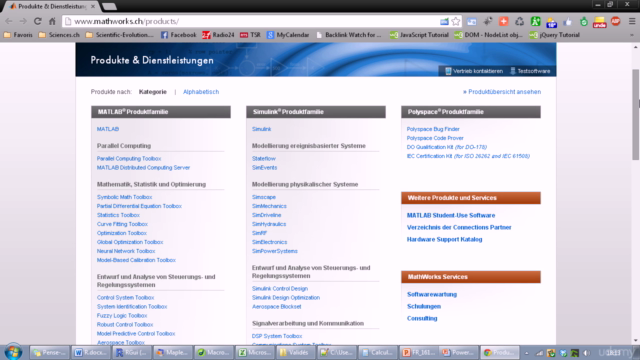Click the browser forward arrow
640x360 pixels.
(x=23, y=21)
